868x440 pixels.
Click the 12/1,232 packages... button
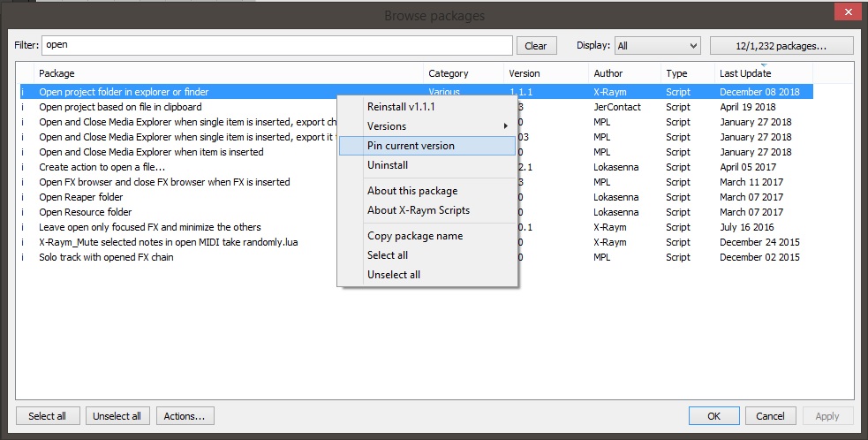(781, 46)
